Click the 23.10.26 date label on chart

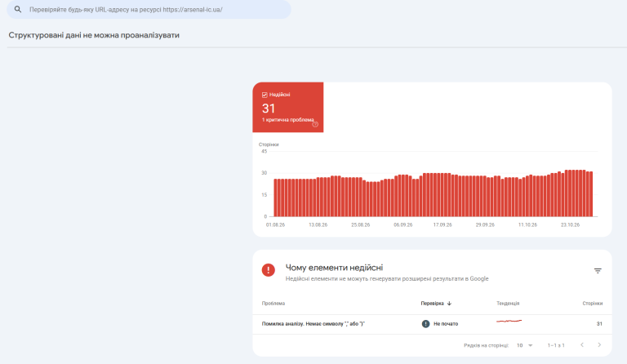pyautogui.click(x=570, y=225)
